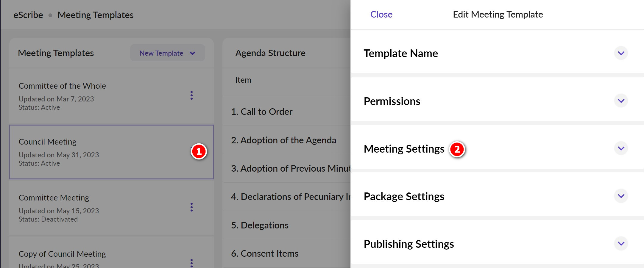Open the New Template dropdown
This screenshot has height=268, width=644.
[x=167, y=53]
